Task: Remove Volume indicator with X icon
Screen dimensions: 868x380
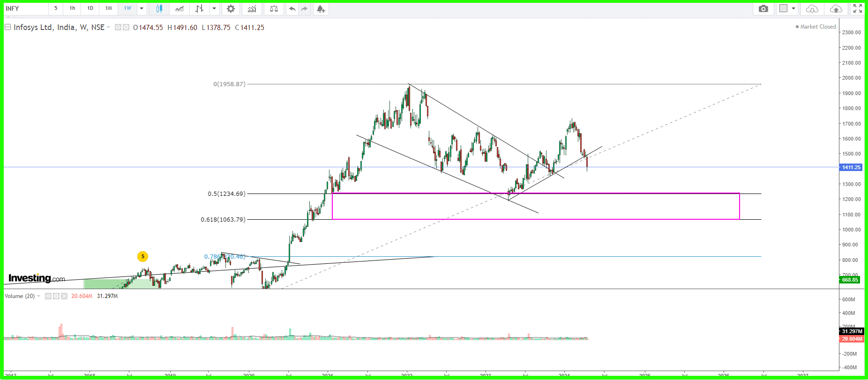Action: [64, 296]
